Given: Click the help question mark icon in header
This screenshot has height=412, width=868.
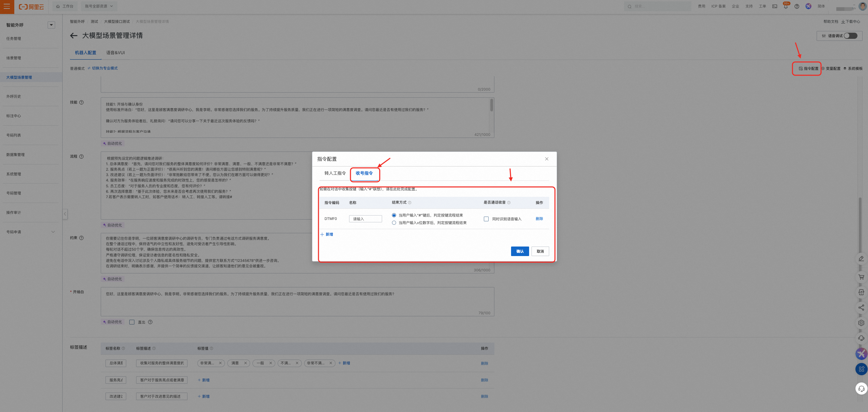Looking at the screenshot, I should (x=797, y=6).
